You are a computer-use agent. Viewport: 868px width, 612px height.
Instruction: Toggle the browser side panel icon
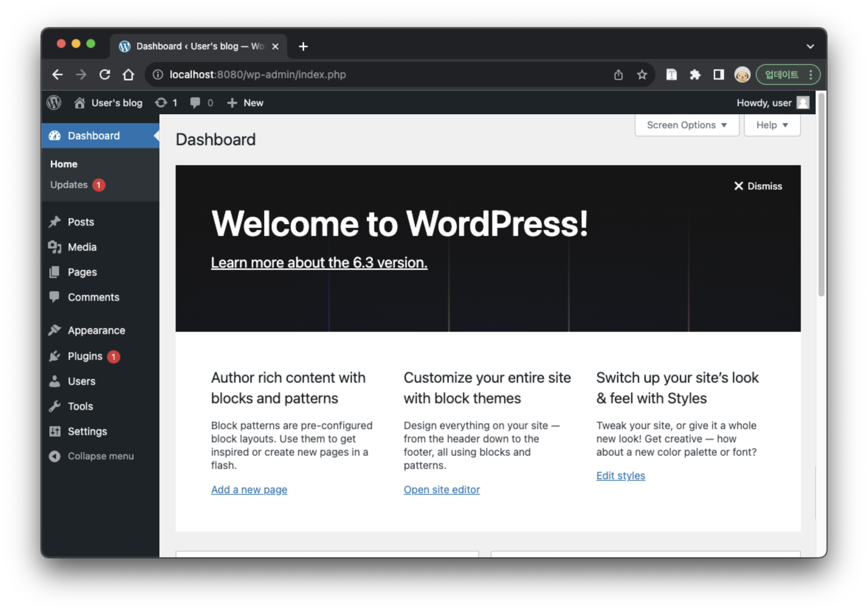click(718, 75)
